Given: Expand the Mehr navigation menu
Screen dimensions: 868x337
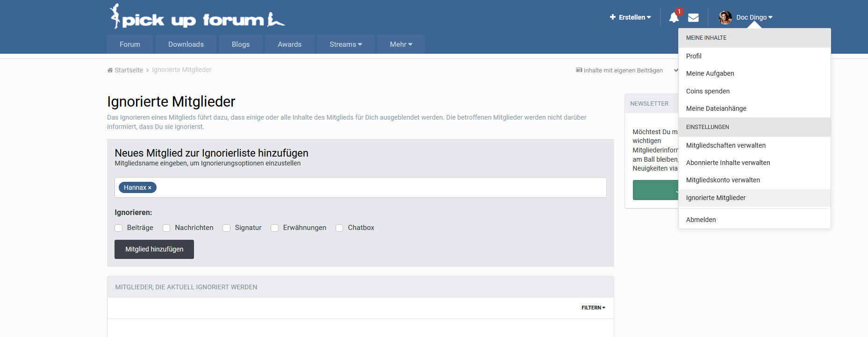Looking at the screenshot, I should (401, 44).
